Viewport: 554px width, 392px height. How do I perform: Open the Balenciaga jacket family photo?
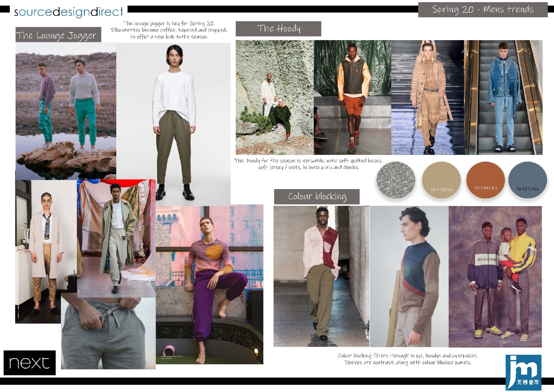point(495,276)
